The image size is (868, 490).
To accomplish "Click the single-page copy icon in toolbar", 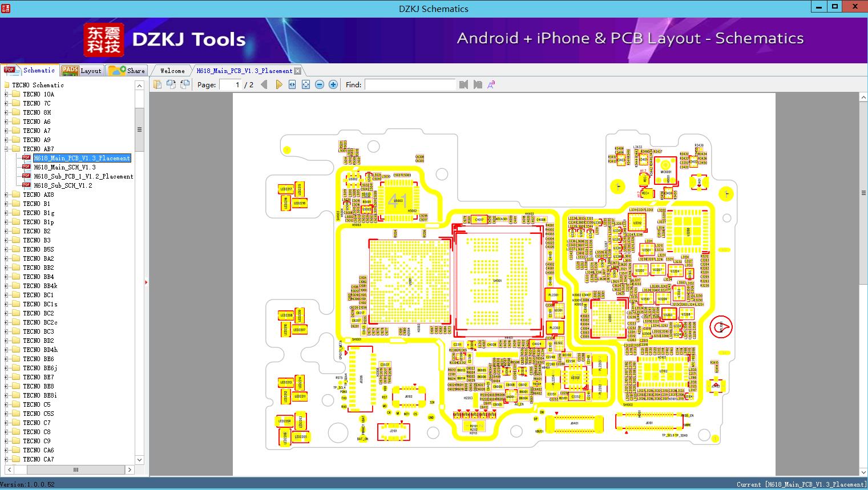I will pyautogui.click(x=158, y=84).
